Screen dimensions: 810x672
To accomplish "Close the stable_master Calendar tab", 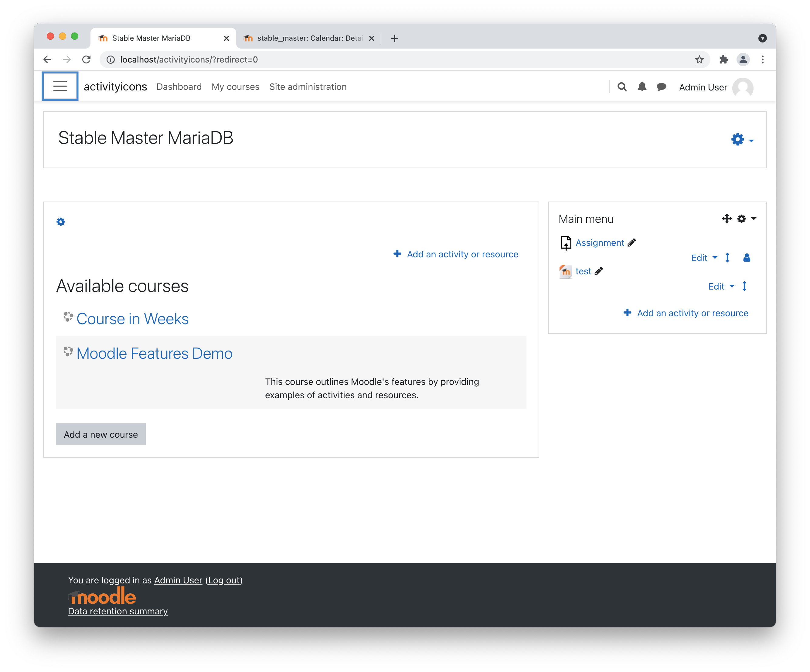I will point(371,38).
